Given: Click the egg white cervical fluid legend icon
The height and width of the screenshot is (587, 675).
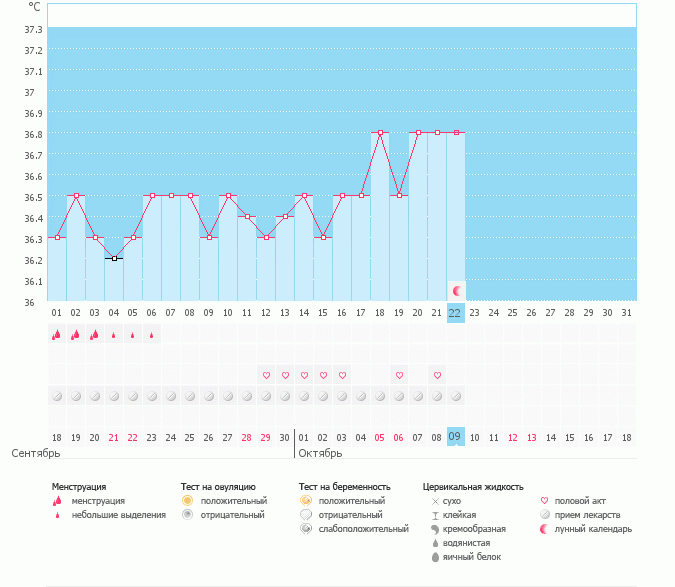Looking at the screenshot, I should pos(435,556).
